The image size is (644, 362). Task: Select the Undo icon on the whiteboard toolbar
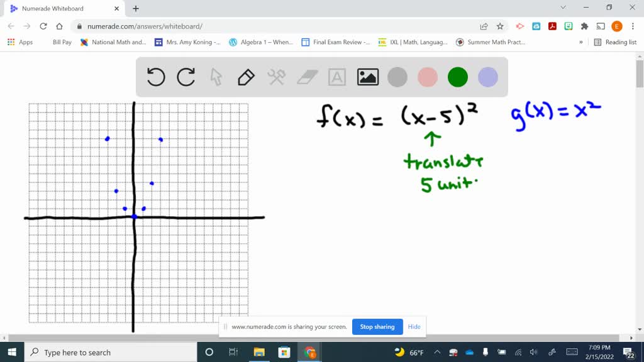coord(155,77)
